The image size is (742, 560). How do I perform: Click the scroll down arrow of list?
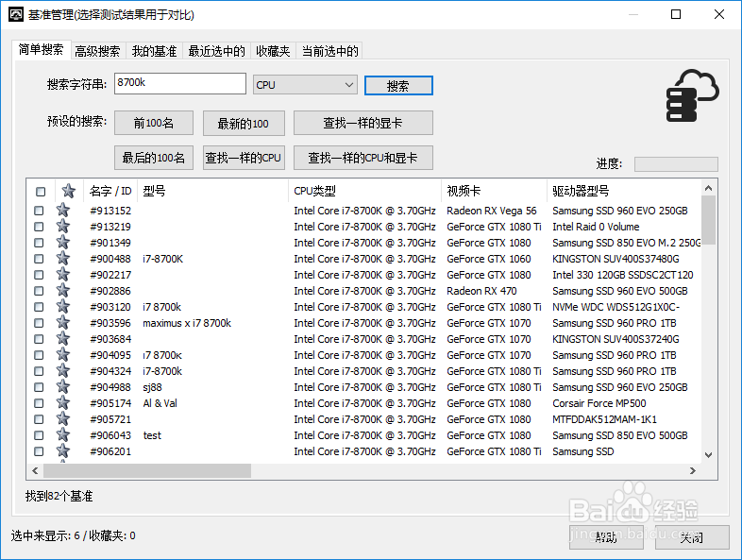pyautogui.click(x=708, y=455)
